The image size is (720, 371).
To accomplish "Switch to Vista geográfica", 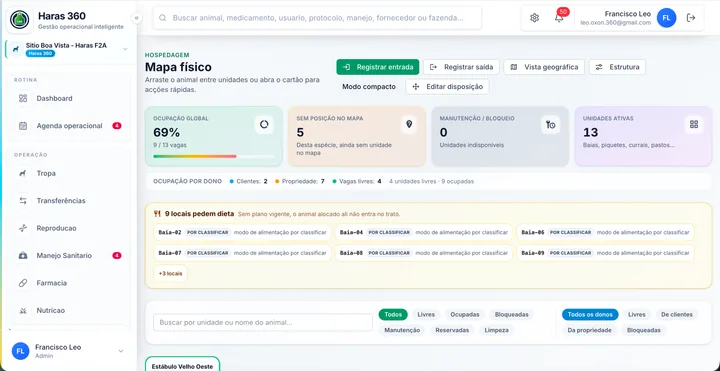I will click(x=544, y=67).
